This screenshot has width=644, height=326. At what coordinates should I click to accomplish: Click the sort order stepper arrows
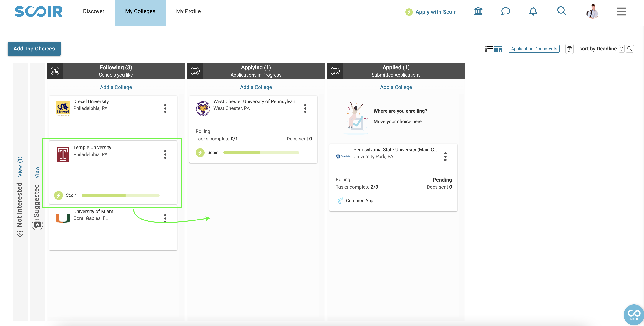point(622,49)
